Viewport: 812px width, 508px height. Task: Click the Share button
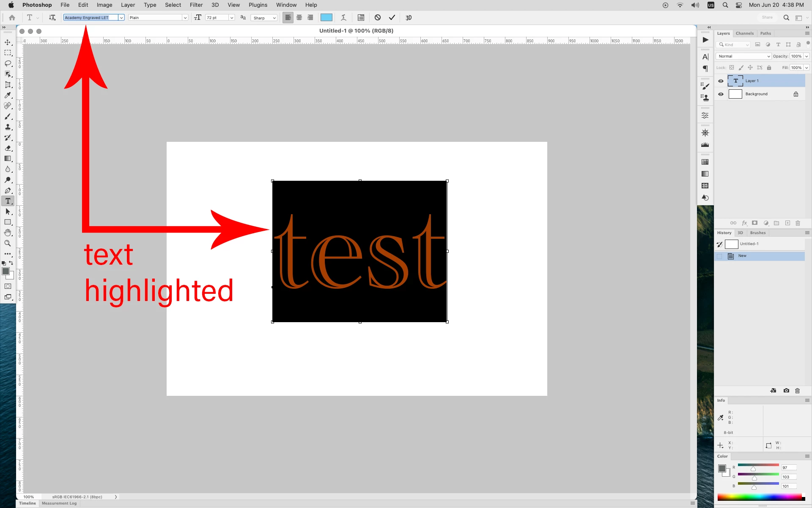click(767, 18)
